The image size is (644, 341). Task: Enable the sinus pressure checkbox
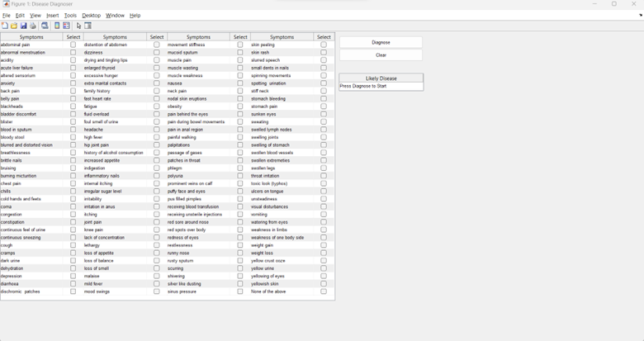pos(240,291)
